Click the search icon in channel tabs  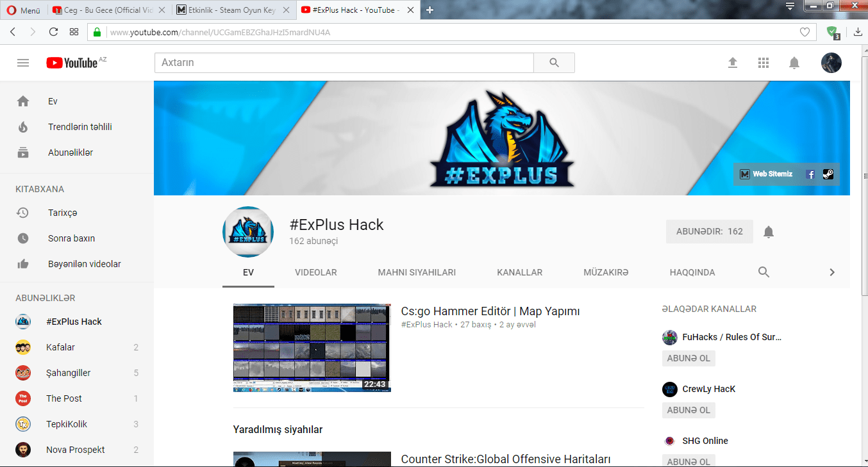(x=764, y=272)
